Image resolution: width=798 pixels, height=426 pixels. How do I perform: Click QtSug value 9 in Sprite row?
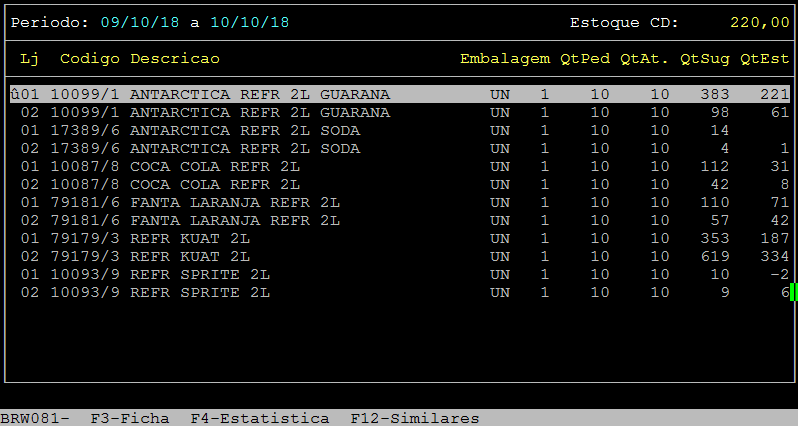click(x=724, y=293)
